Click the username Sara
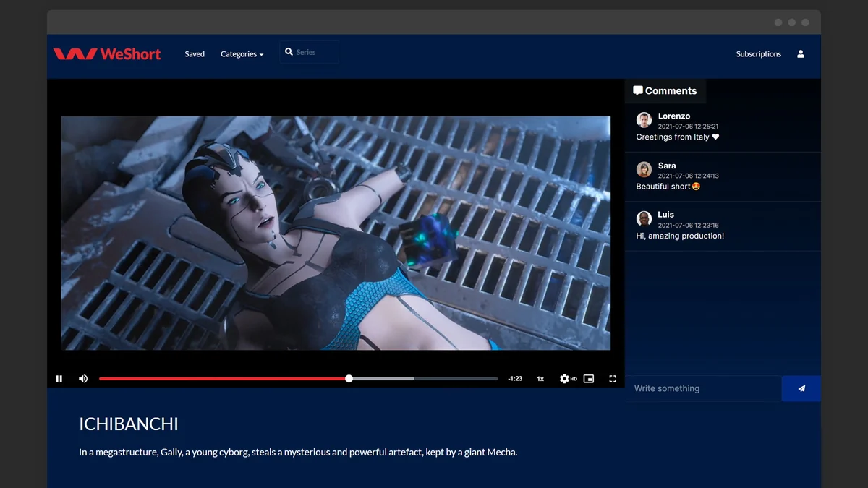 [667, 166]
